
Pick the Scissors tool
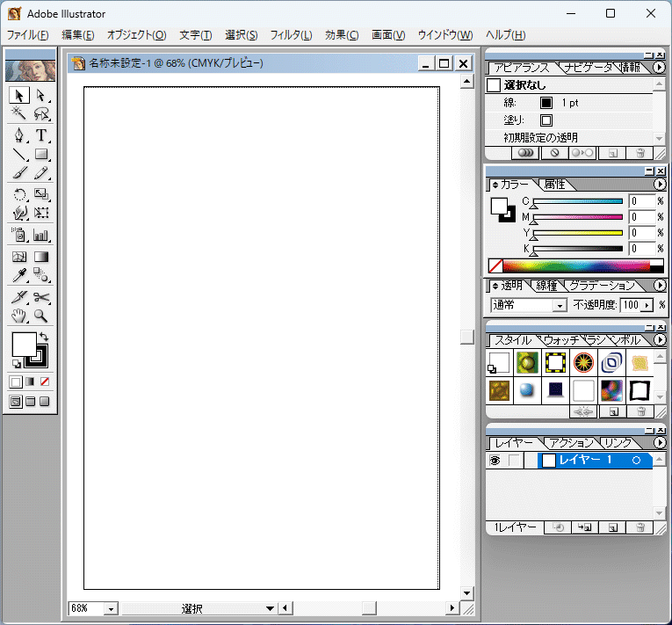41,297
